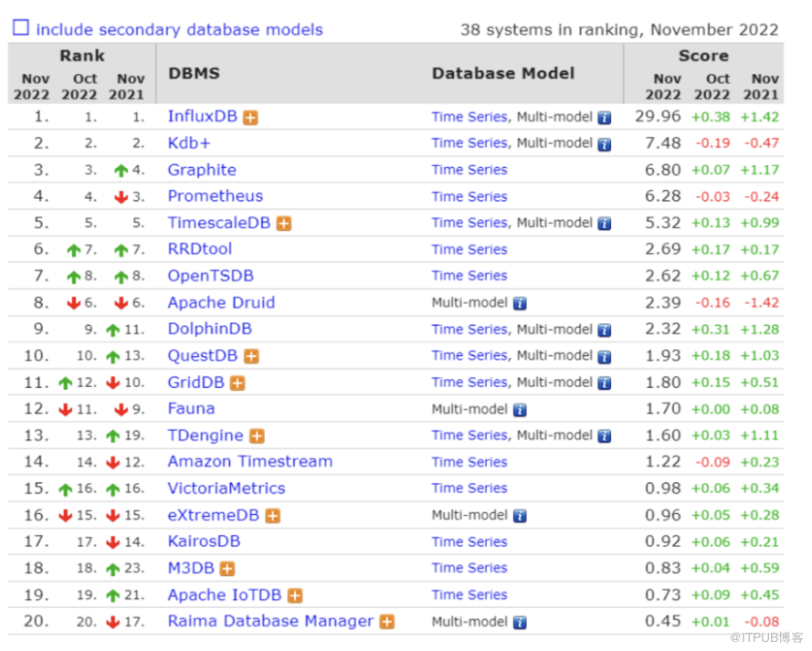
Task: Click the 38 systems in ranking text
Action: point(619,29)
